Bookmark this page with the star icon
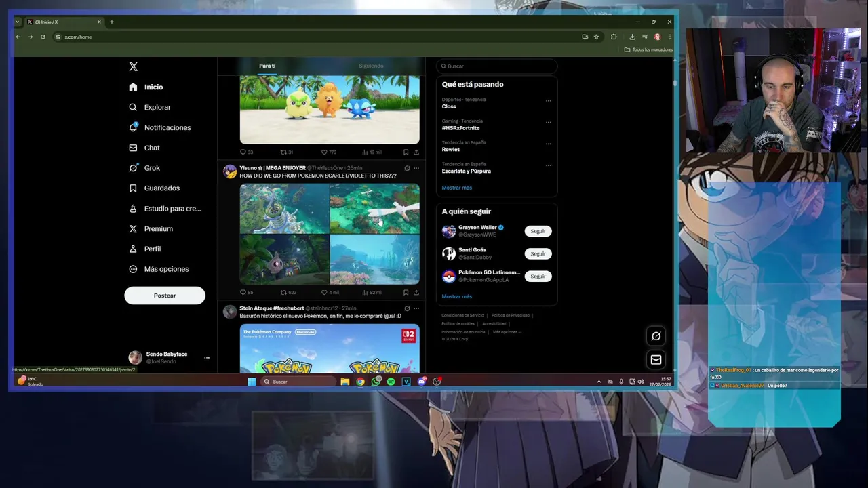The width and height of the screenshot is (868, 488). pyautogui.click(x=596, y=37)
